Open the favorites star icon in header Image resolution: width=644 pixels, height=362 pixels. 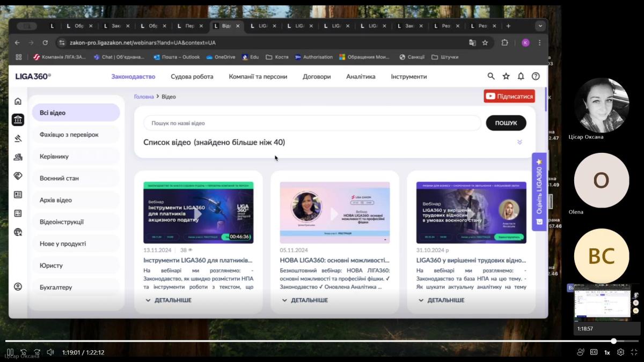506,77
